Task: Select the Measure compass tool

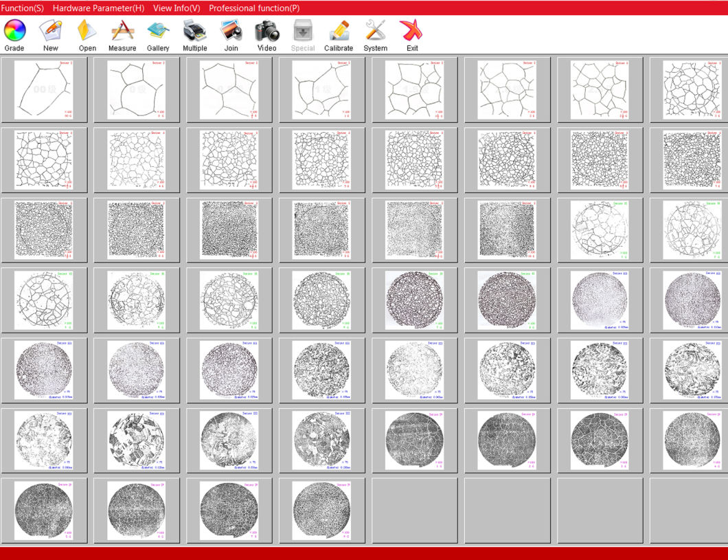Action: coord(122,31)
